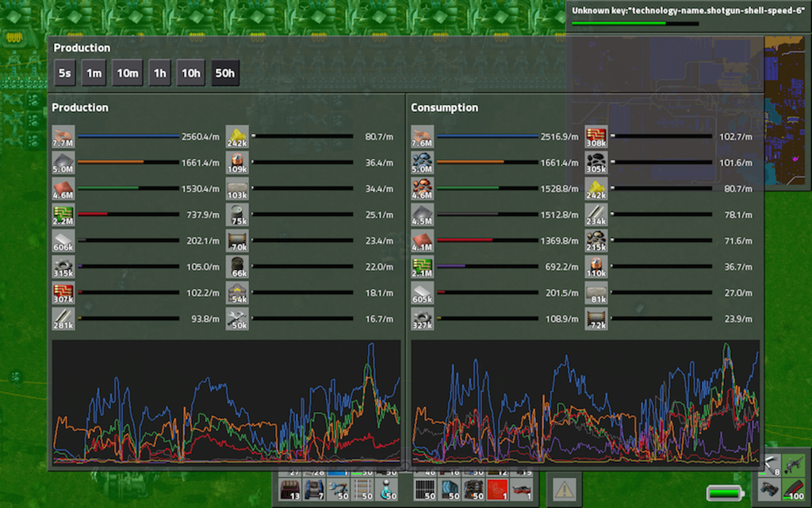Image resolution: width=812 pixels, height=508 pixels.
Task: Click stone brick icon producing 34.4/m
Action: 237,189
